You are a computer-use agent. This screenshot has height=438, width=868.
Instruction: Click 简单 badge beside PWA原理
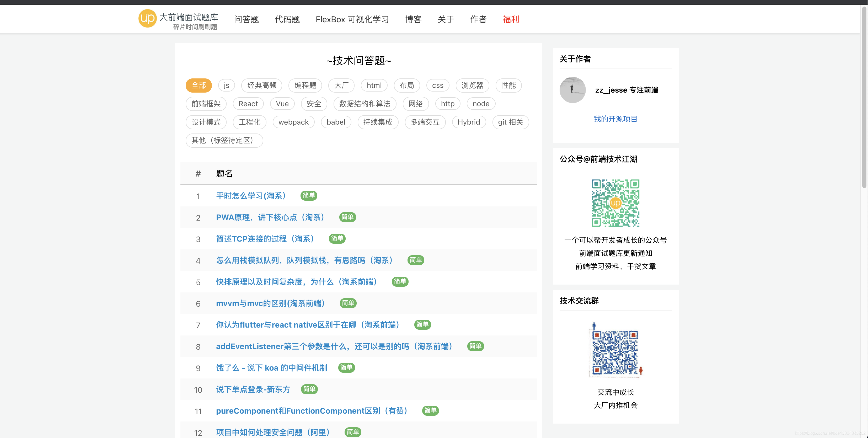tap(347, 217)
